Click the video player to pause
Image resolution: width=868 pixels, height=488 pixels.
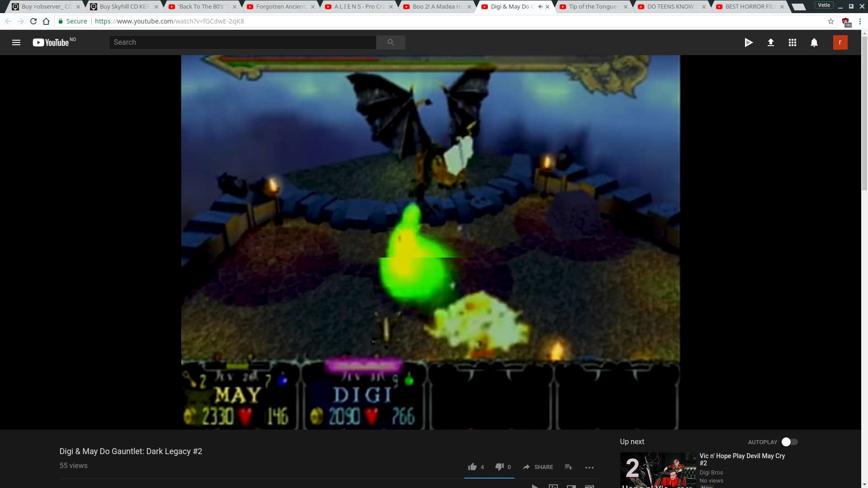(430, 242)
